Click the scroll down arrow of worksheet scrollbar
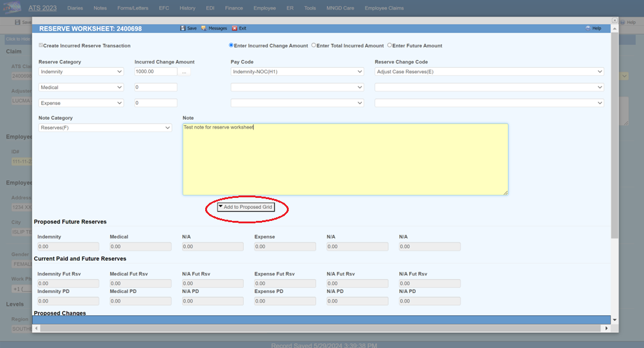 614,320
